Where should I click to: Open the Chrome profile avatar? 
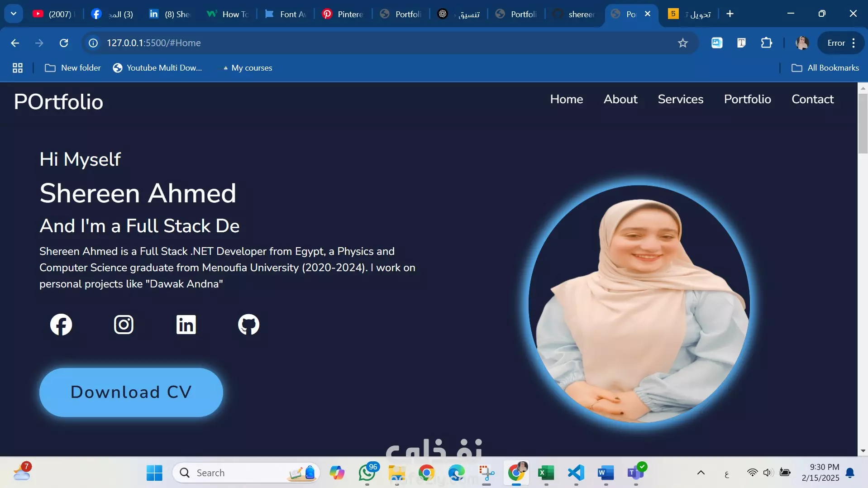click(802, 43)
